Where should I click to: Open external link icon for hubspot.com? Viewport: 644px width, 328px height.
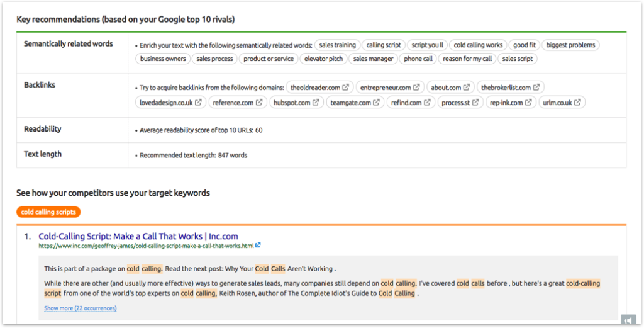pos(316,103)
